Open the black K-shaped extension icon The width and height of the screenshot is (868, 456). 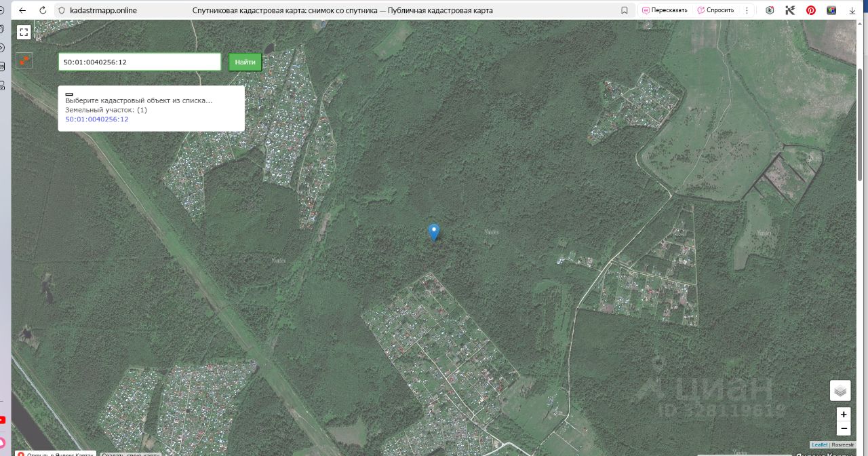click(x=790, y=10)
